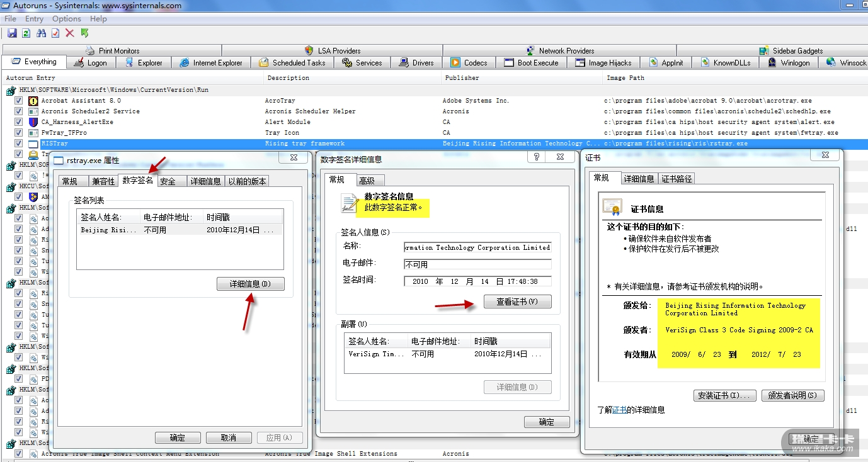Select the Image Hijacks tab
The image size is (868, 462).
click(604, 62)
